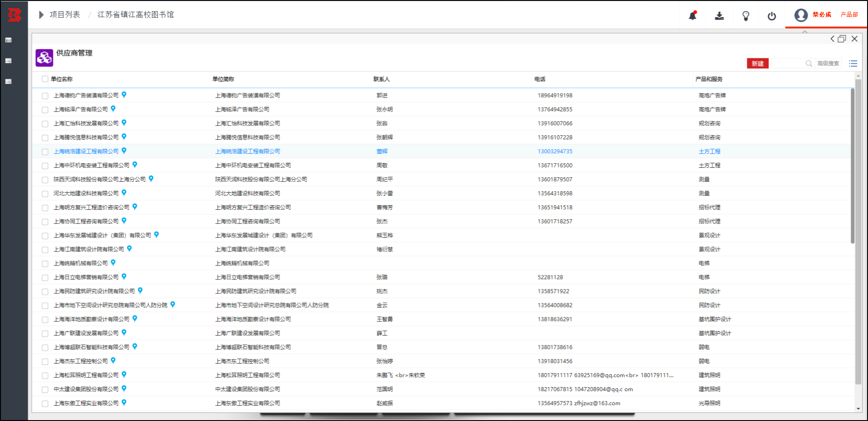Click the download icon in header
This screenshot has width=868, height=421.
coord(719,16)
